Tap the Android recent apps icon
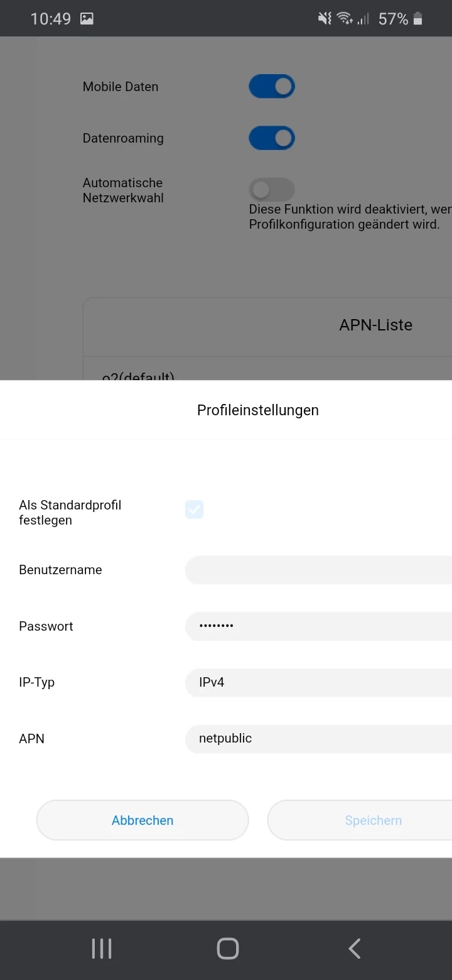The width and height of the screenshot is (452, 980). [x=102, y=948]
